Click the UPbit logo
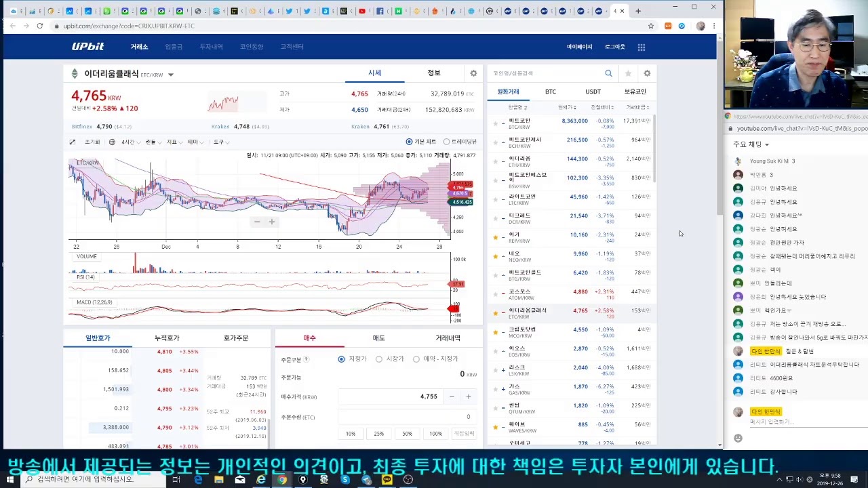The height and width of the screenshot is (488, 868). point(88,47)
